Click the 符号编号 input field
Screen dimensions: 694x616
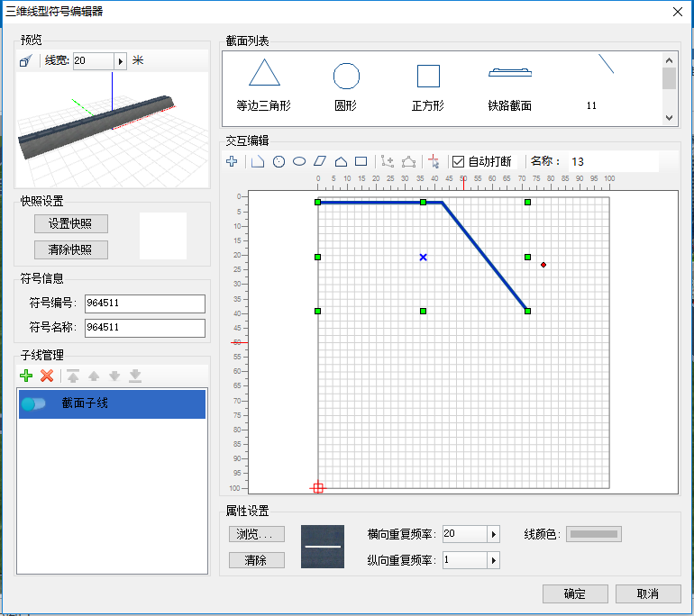(145, 303)
